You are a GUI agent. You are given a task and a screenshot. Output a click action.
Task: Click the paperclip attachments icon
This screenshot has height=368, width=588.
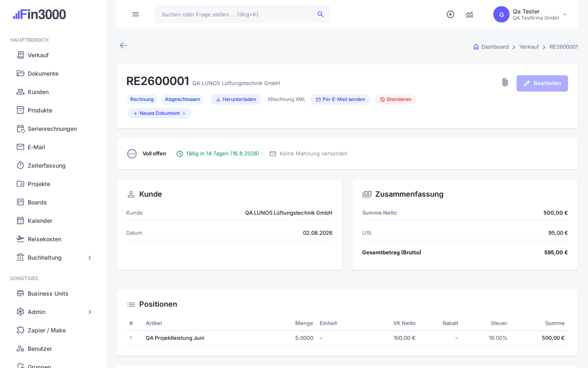[505, 83]
